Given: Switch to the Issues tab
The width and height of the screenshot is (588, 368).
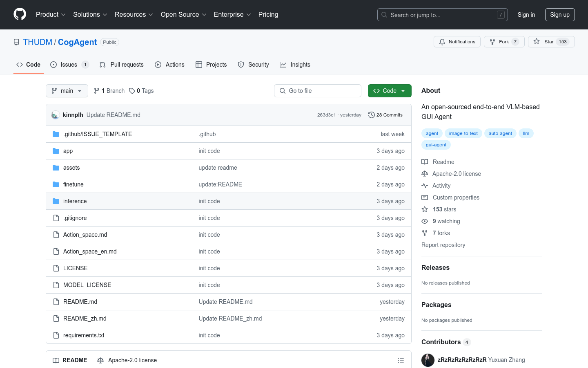Looking at the screenshot, I should click(69, 65).
